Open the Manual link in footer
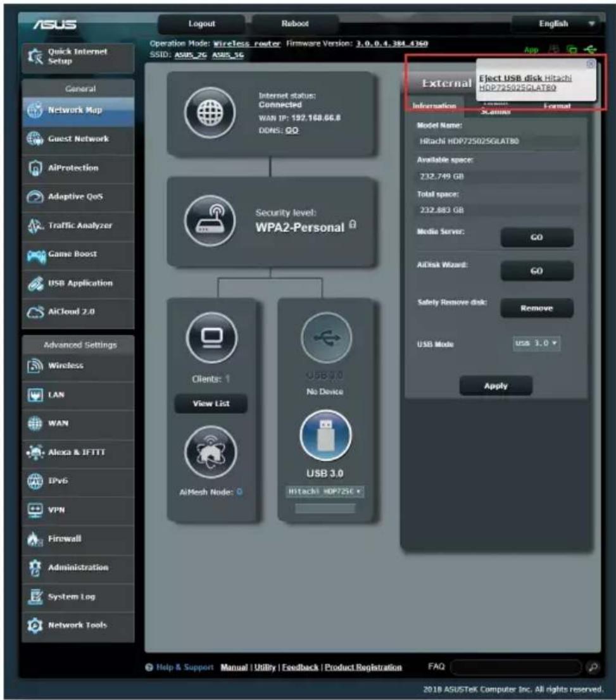The width and height of the screenshot is (616, 700). [234, 668]
